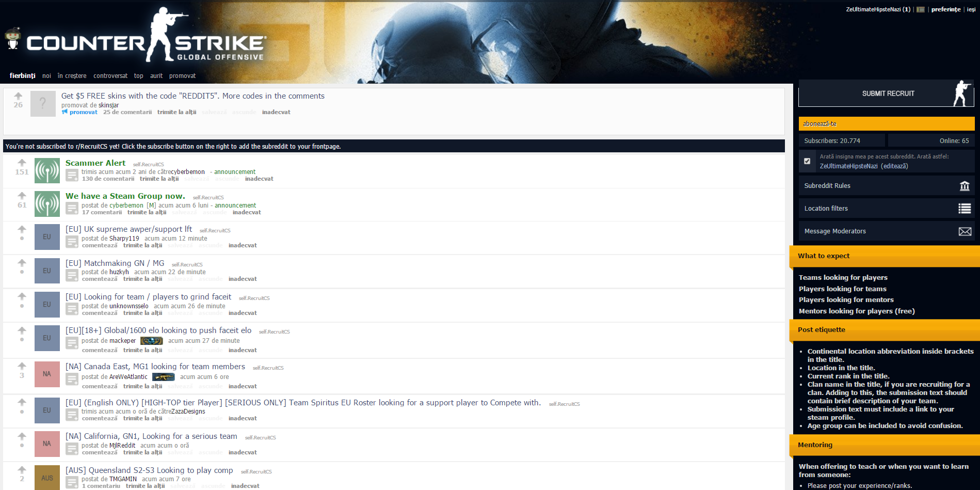This screenshot has width=980, height=490.
Task: Expand the "Team Spiritus EU Roster" self-post
Action: 72,416
